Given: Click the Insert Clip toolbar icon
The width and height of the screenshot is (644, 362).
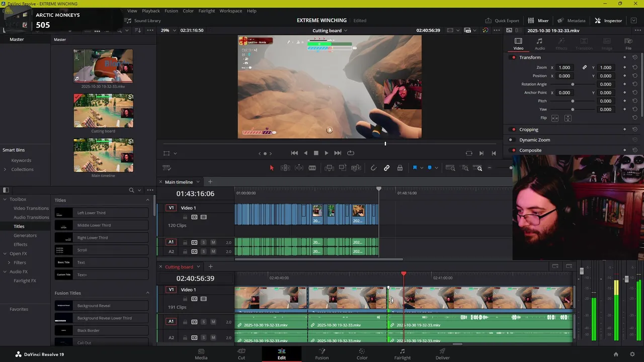Looking at the screenshot, I should tap(329, 168).
